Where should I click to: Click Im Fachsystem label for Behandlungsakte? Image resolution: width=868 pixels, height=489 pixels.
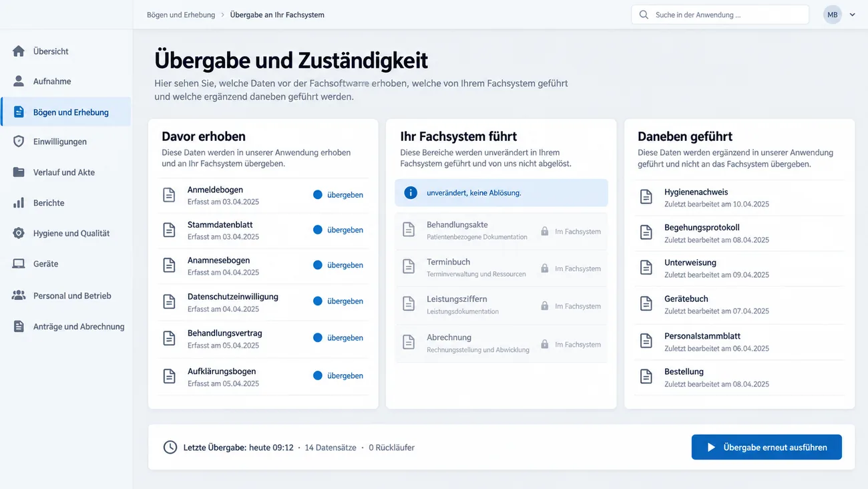coord(578,232)
